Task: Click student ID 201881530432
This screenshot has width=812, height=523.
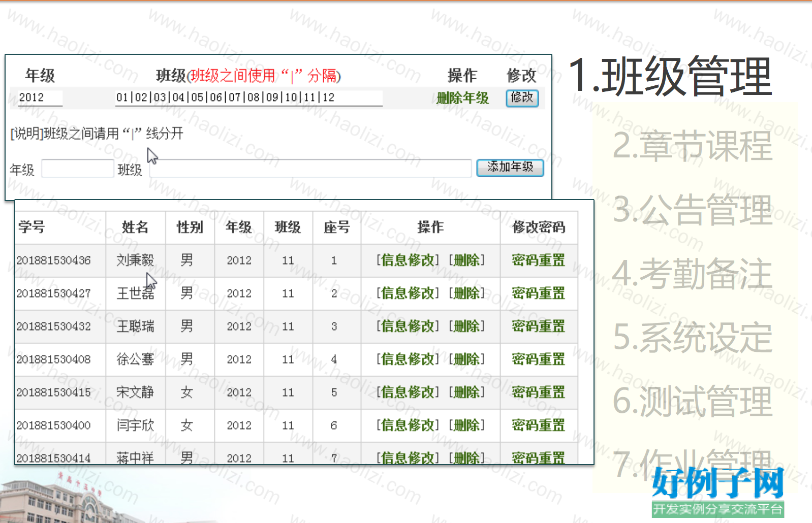Action: click(54, 326)
